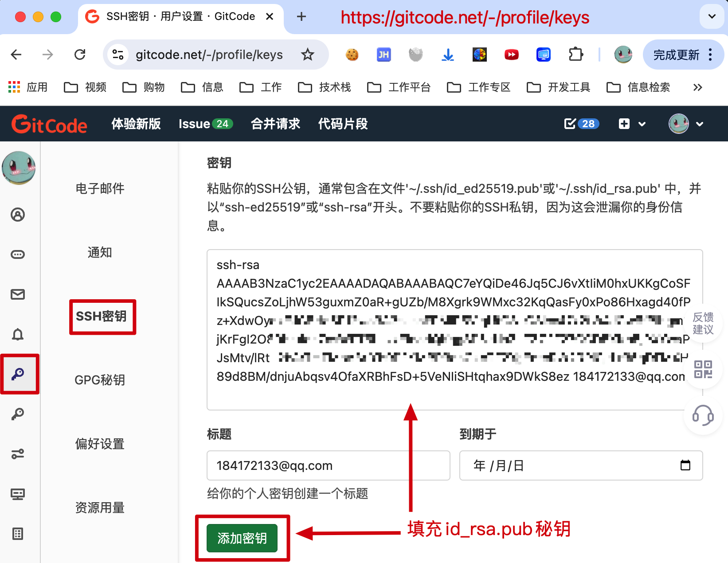728x563 pixels.
Task: Open the account user icon in sidebar
Action: [18, 215]
